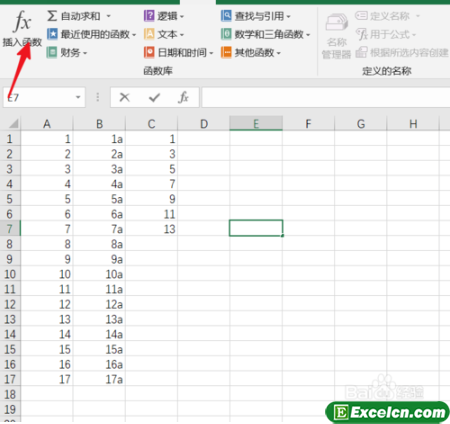Click the Enter checkmark in formula bar

154,97
